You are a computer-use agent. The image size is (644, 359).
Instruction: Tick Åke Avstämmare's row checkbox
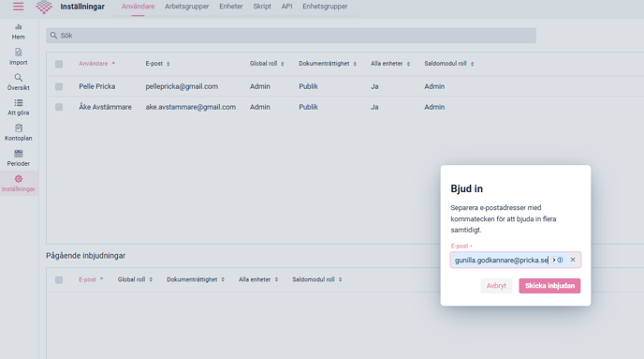click(x=59, y=108)
